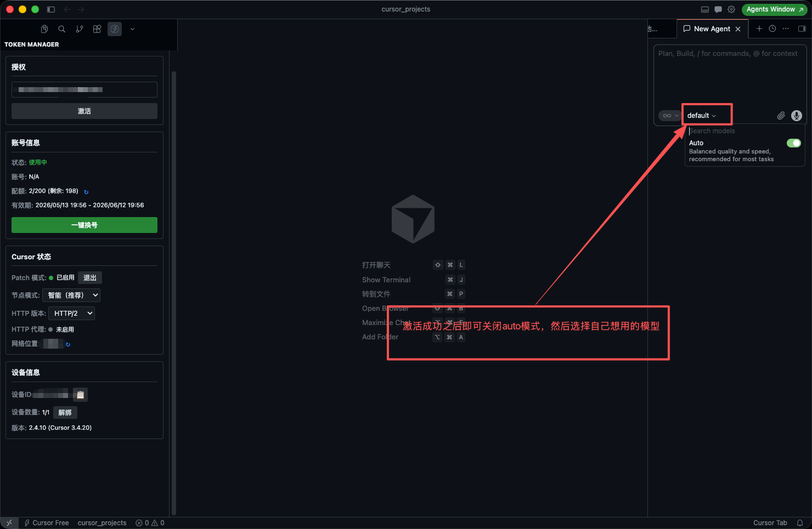This screenshot has height=529, width=812.
Task: Open the Extensions icon in sidebar
Action: 97,29
